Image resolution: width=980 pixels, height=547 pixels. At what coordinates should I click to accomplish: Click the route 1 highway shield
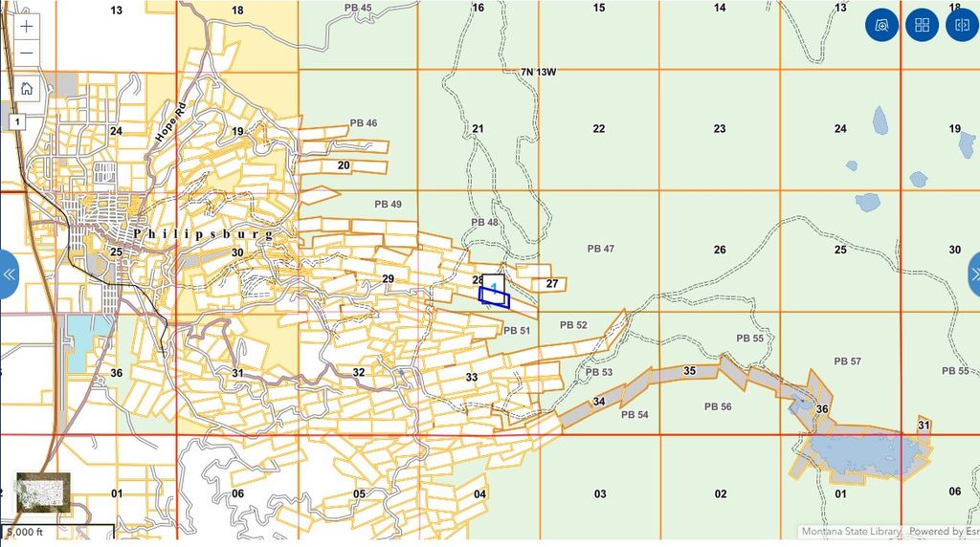(x=17, y=121)
